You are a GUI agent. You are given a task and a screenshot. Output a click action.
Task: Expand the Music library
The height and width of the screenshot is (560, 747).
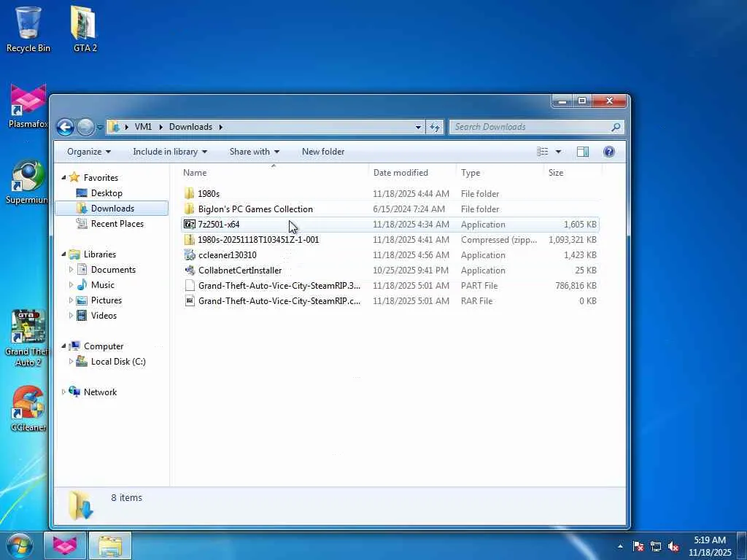[71, 285]
